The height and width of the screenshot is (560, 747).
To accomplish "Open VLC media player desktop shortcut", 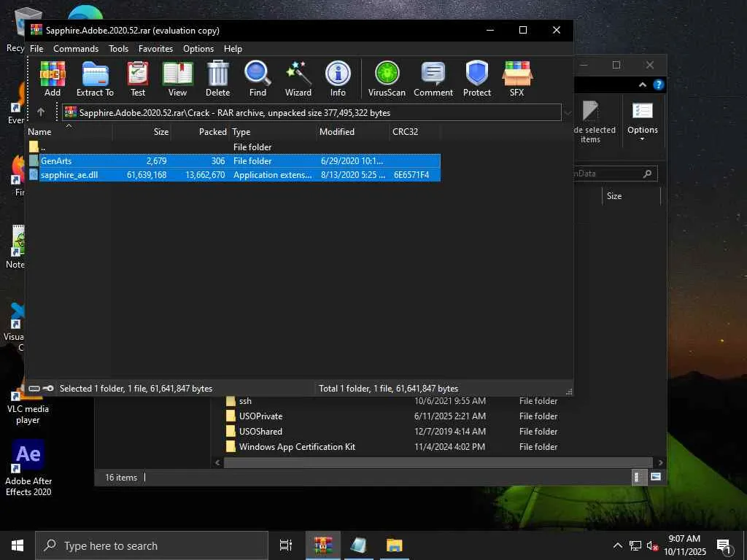I will coord(28,400).
